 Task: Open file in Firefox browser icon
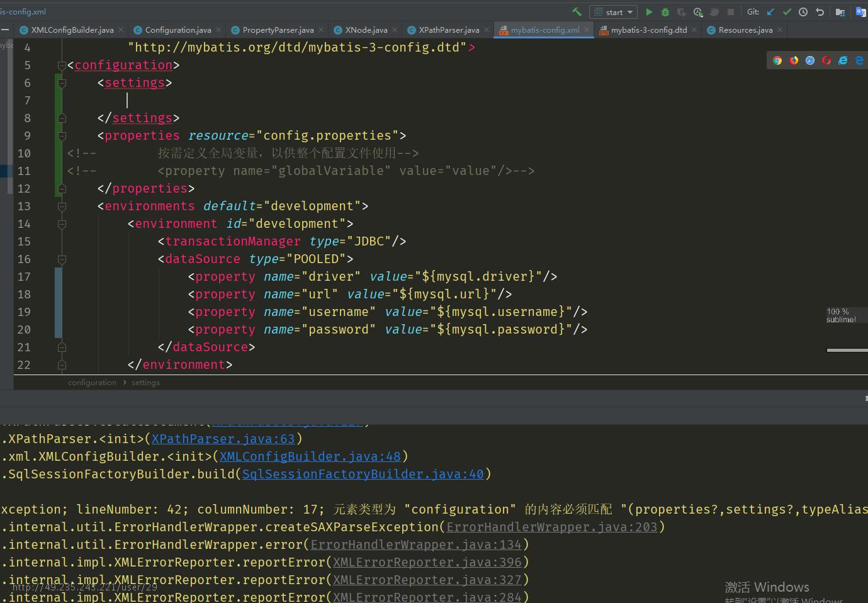(x=794, y=60)
